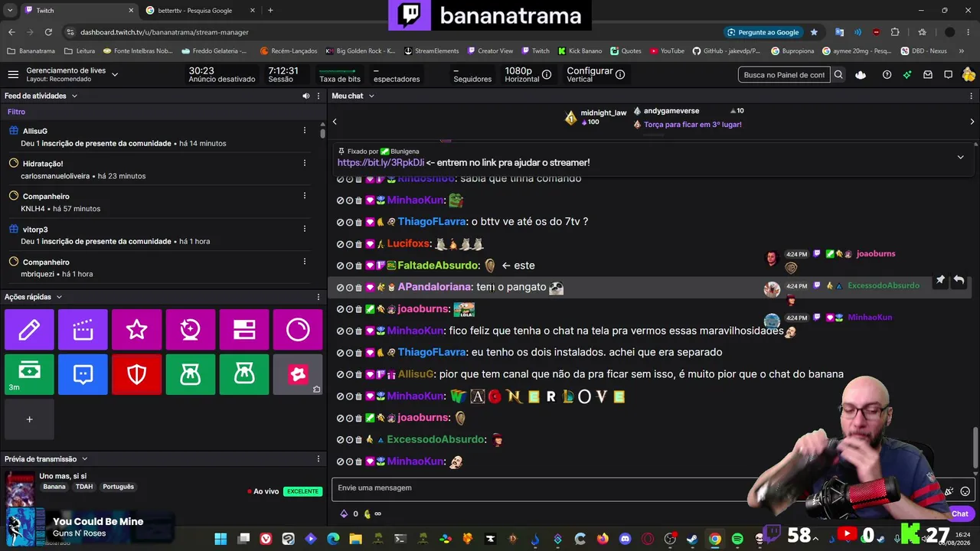Viewport: 980px width, 551px height.
Task: Open the Creator View bookmark
Action: 489,51
